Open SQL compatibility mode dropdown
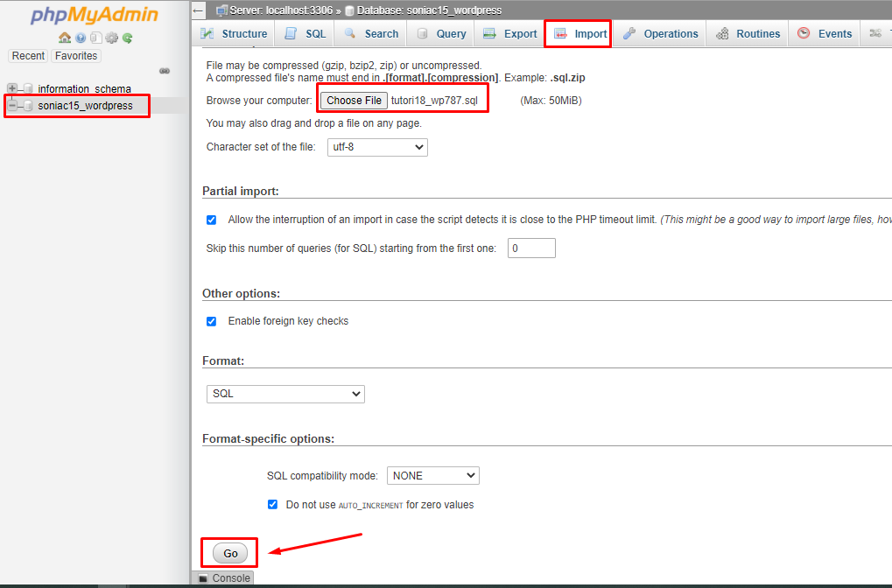This screenshot has height=588, width=892. tap(433, 476)
